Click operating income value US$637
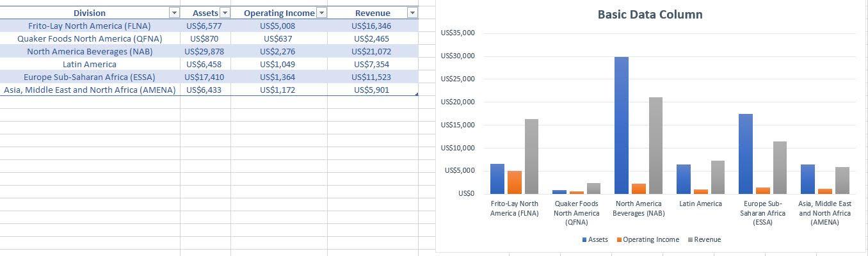This screenshot has height=256, width=868. click(279, 38)
